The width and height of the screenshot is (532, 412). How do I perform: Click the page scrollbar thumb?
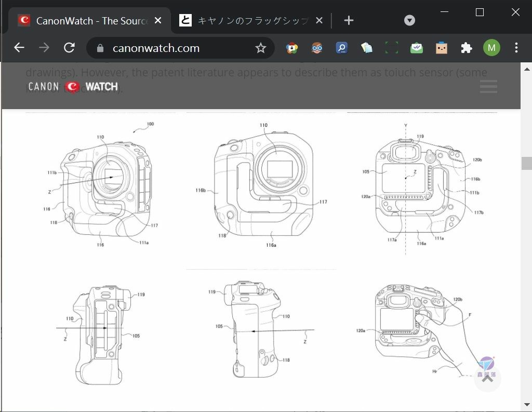click(527, 163)
